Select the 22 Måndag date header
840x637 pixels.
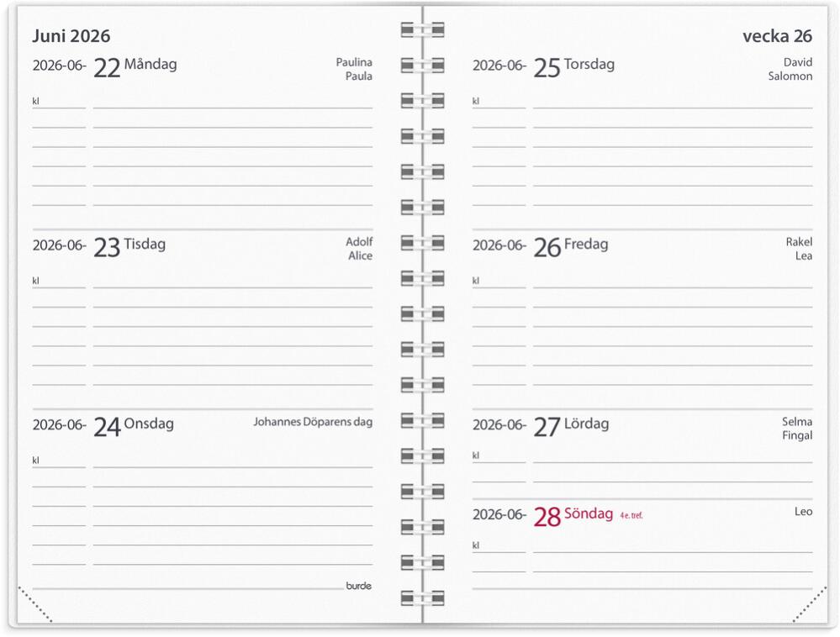click(135, 66)
